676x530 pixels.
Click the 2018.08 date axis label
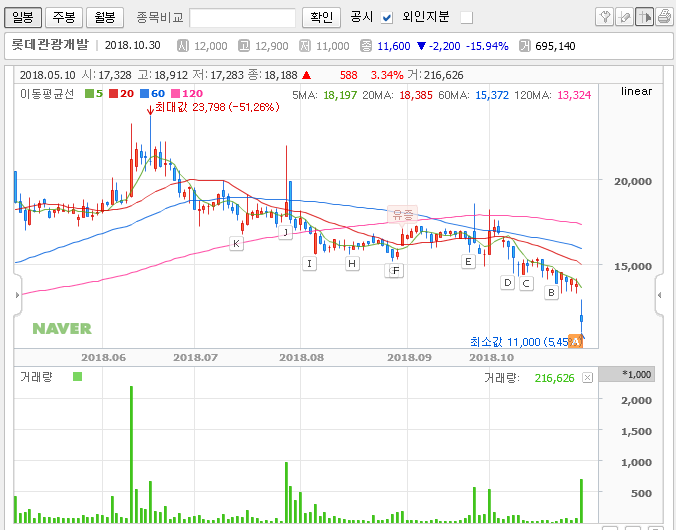pos(301,358)
